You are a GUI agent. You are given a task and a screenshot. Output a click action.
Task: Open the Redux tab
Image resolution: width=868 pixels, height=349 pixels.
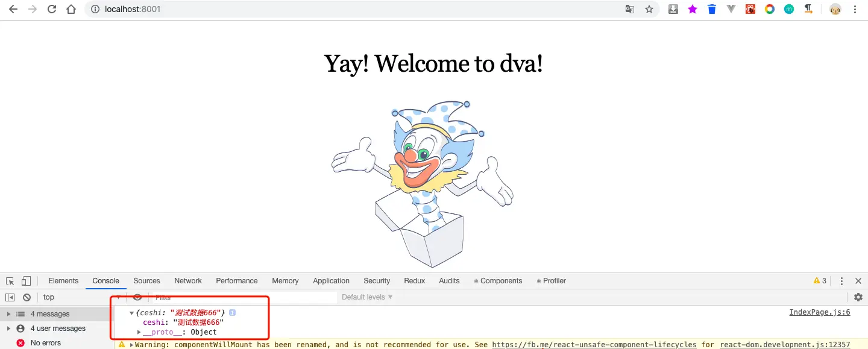click(x=415, y=281)
